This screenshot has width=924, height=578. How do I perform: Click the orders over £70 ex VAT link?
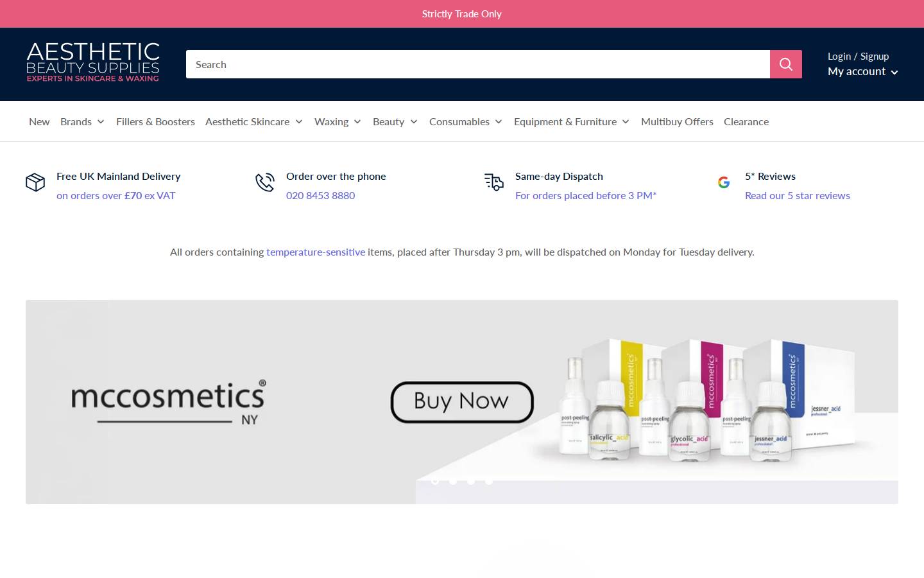116,195
